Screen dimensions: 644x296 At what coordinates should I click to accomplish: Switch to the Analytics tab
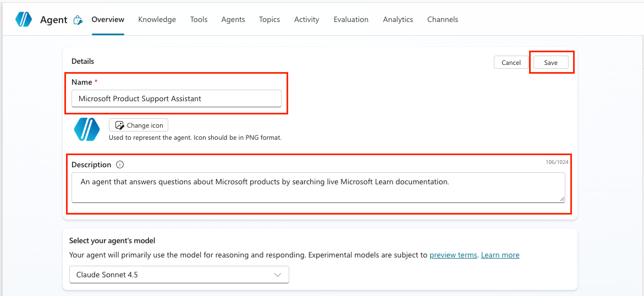tap(398, 19)
